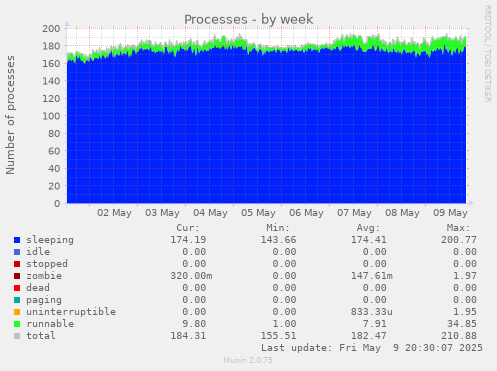Click the '02 May' x-axis label
The height and width of the screenshot is (371, 497).
pos(114,213)
